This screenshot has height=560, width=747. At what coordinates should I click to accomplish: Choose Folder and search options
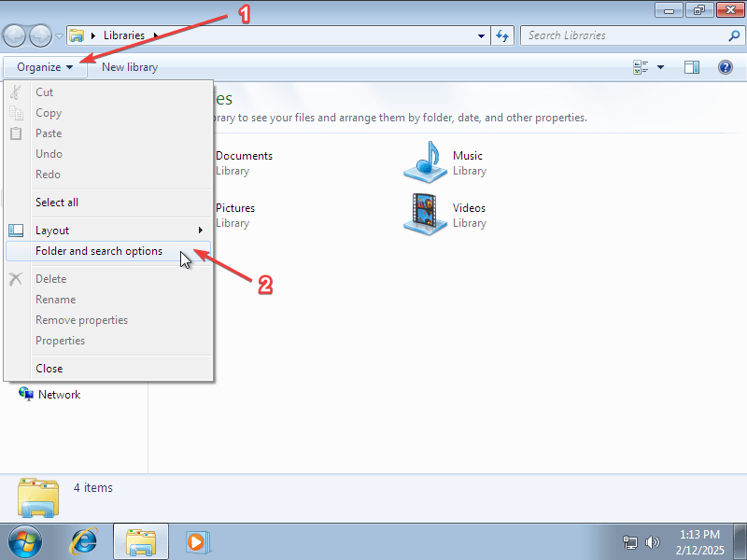point(99,251)
